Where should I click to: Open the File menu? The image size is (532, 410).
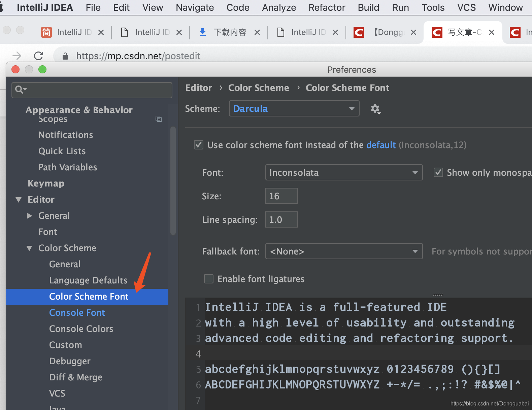tap(93, 7)
